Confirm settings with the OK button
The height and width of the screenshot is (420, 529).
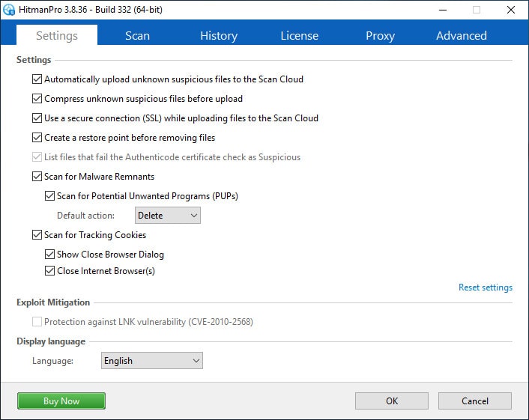coord(392,401)
